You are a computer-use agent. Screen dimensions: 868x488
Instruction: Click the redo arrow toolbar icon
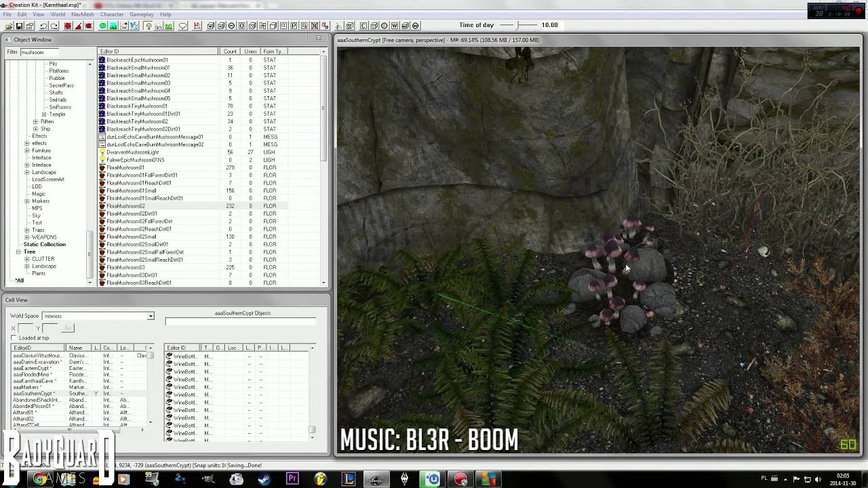(54, 26)
